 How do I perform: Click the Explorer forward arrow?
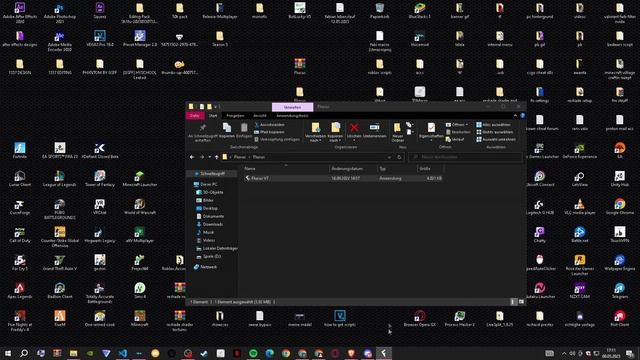click(202, 157)
